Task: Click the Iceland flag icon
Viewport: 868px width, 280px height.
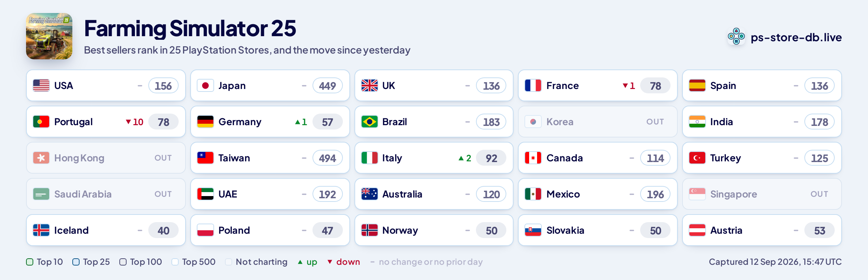Action: point(41,230)
